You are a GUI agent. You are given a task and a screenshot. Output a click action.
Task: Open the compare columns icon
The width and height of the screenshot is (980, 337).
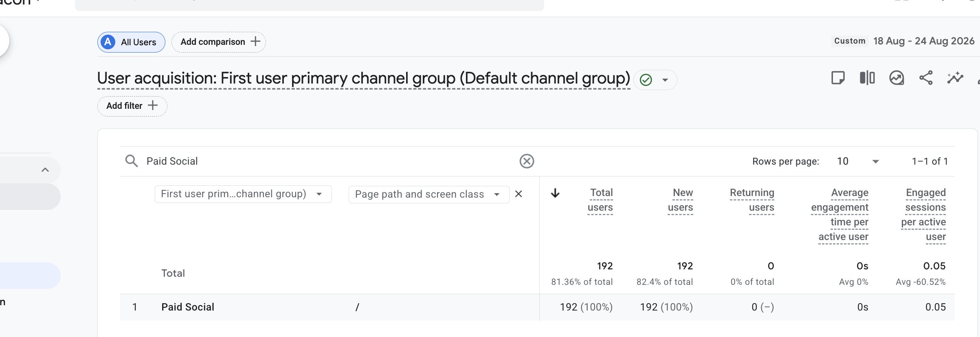tap(867, 78)
